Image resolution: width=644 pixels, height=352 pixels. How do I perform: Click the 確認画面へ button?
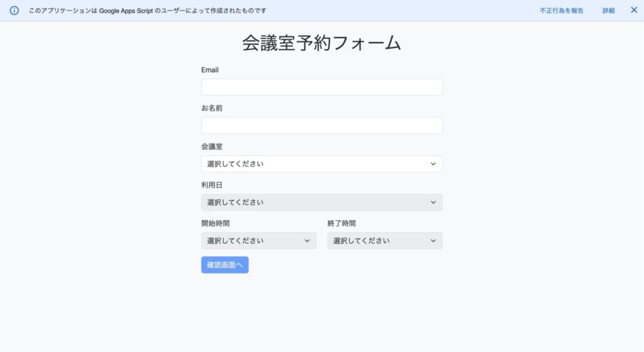pos(225,265)
